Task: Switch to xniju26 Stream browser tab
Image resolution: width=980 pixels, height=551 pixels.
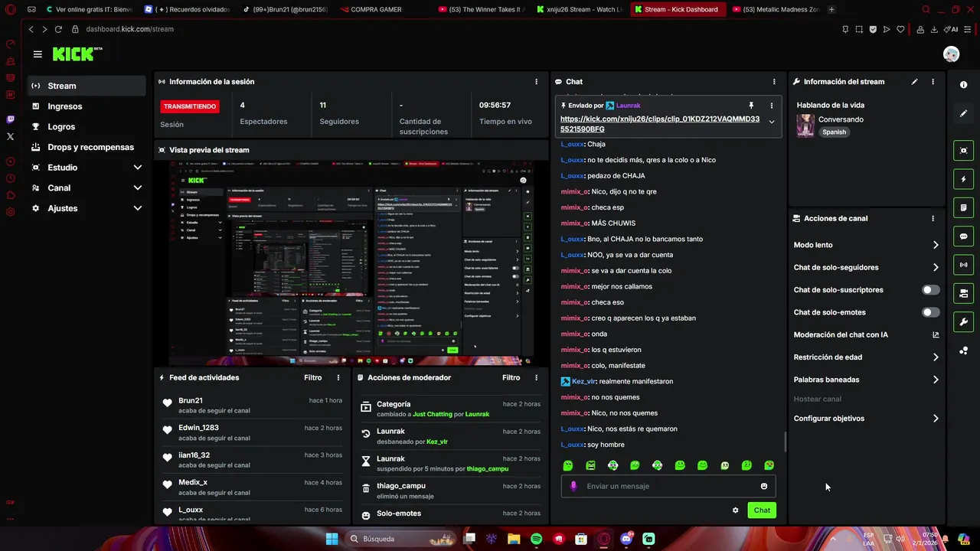Action: [580, 9]
